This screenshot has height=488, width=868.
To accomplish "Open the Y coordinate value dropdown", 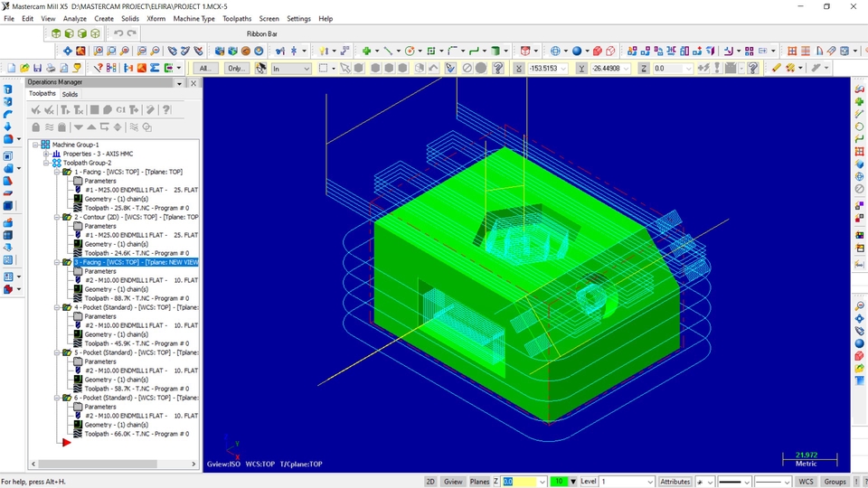I will pos(626,69).
